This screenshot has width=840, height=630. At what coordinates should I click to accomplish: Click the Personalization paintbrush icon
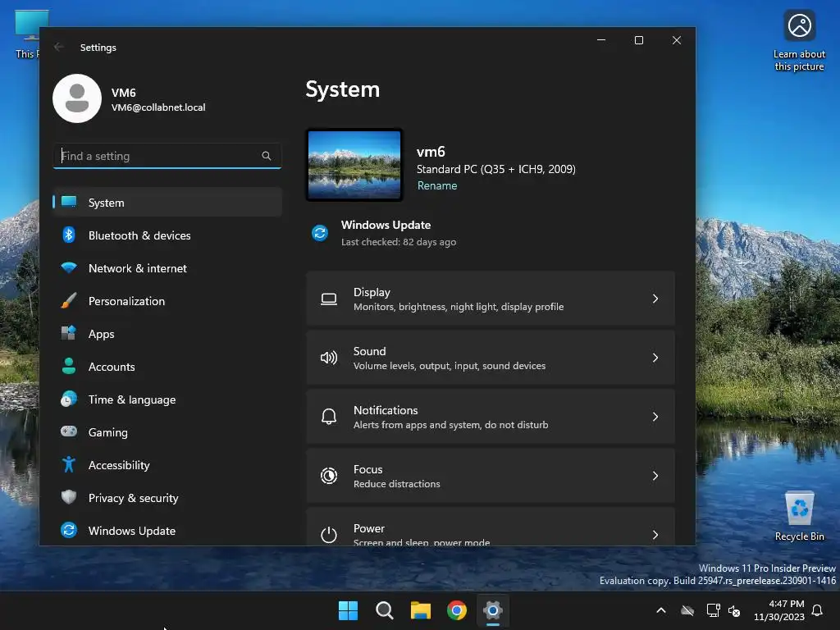tap(69, 300)
